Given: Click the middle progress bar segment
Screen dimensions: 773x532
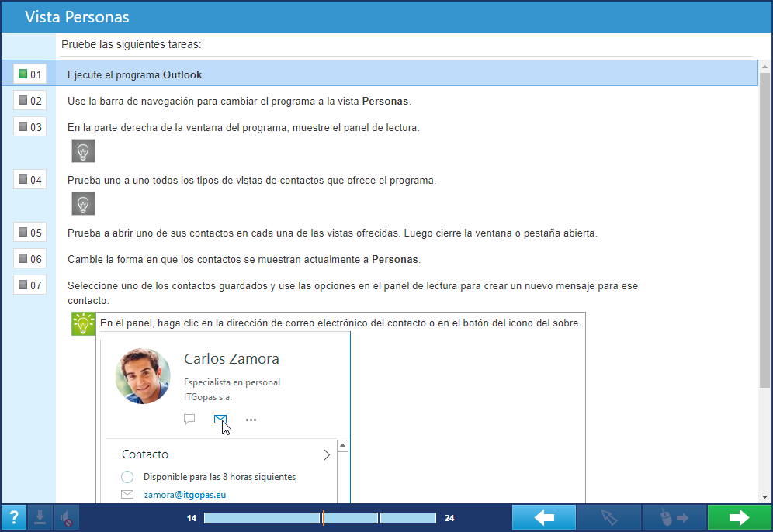Looking at the screenshot, I should pyautogui.click(x=351, y=518).
